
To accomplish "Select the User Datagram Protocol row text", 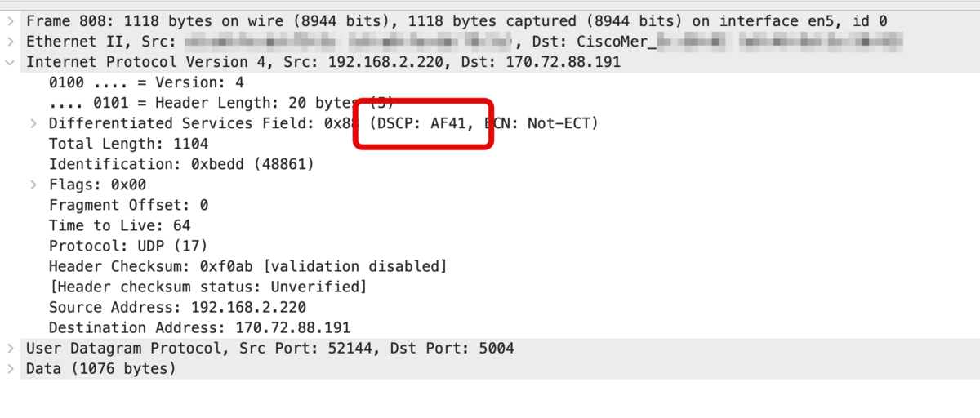I will [x=270, y=349].
